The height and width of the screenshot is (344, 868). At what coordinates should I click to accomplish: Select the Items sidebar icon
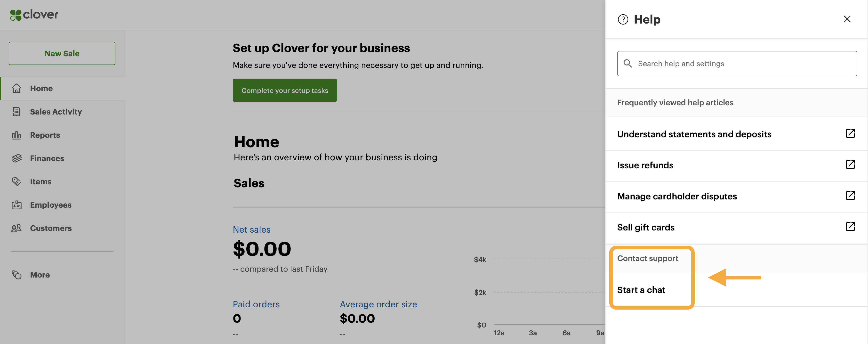[x=17, y=181]
